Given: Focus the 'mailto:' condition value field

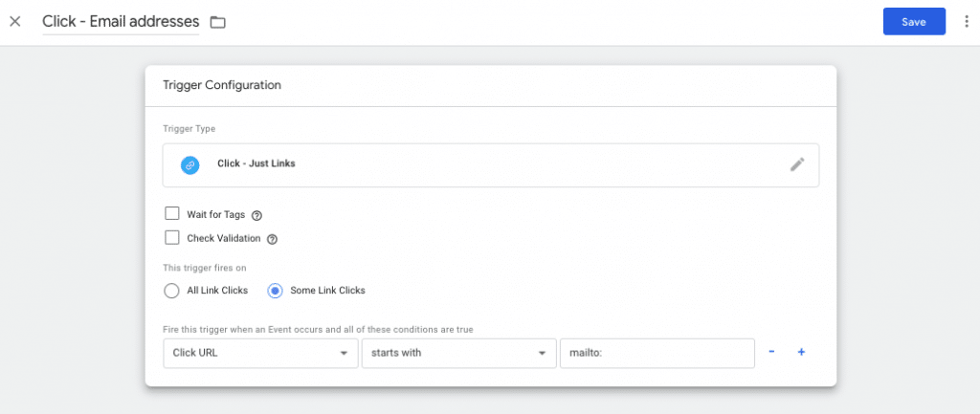Looking at the screenshot, I should coord(657,353).
